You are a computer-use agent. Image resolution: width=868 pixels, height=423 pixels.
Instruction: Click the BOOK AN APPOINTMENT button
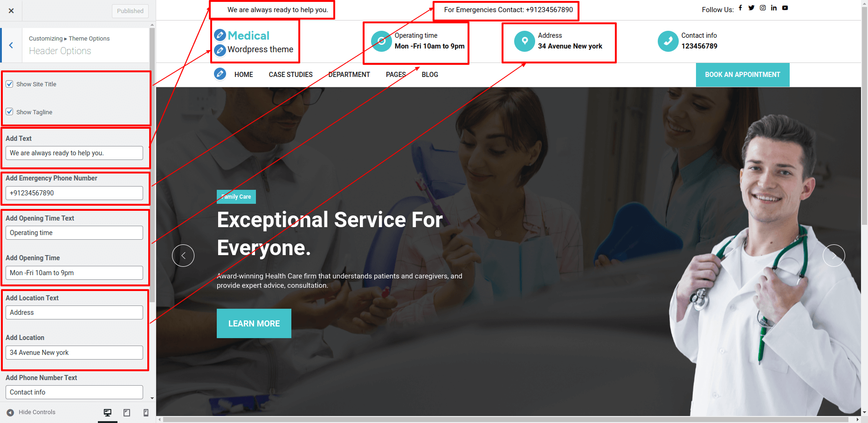coord(743,75)
